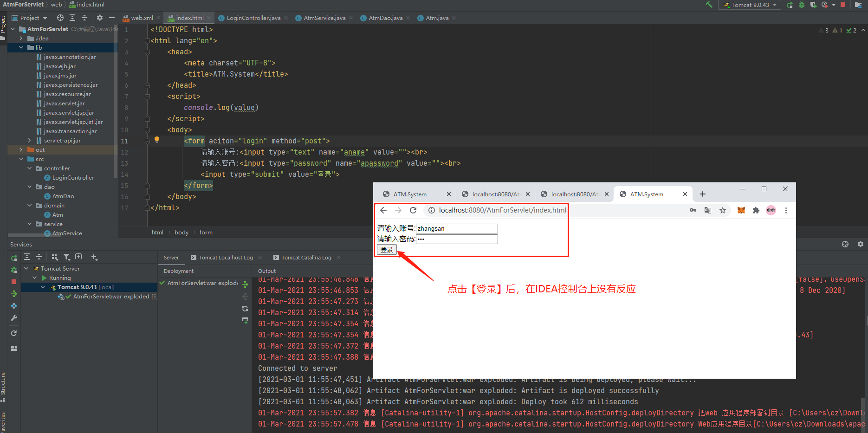868x433 pixels.
Task: Click Open in New Tab in the Services toolbar
Action: pos(78,257)
